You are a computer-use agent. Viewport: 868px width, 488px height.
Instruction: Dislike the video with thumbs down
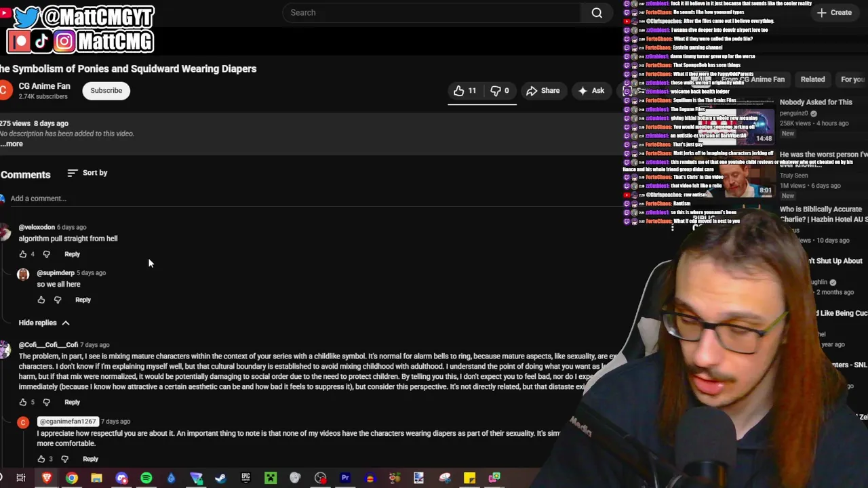[500, 91]
